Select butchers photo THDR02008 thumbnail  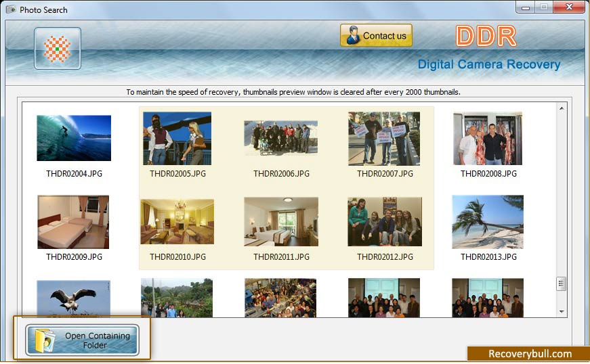point(488,138)
